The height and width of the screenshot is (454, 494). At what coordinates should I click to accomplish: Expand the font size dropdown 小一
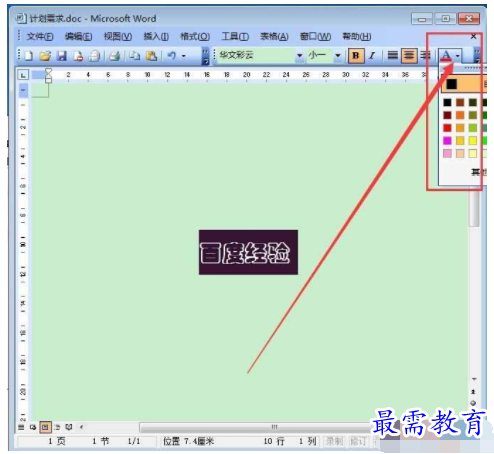(338, 56)
